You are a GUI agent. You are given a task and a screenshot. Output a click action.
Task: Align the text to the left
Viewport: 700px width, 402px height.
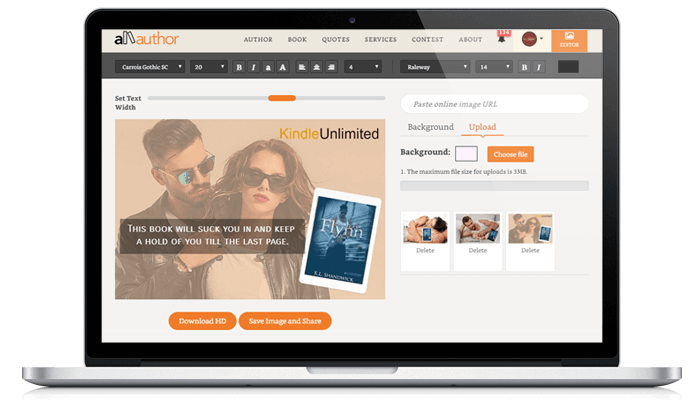pos(299,67)
